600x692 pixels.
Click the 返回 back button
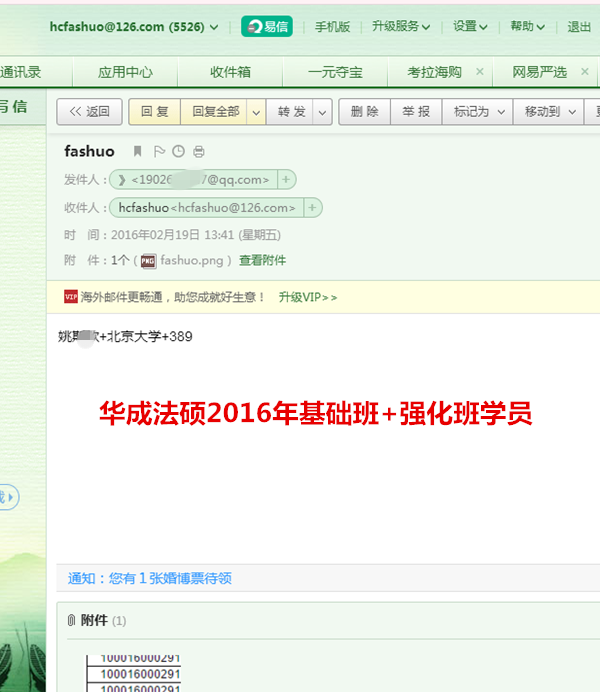point(90,112)
